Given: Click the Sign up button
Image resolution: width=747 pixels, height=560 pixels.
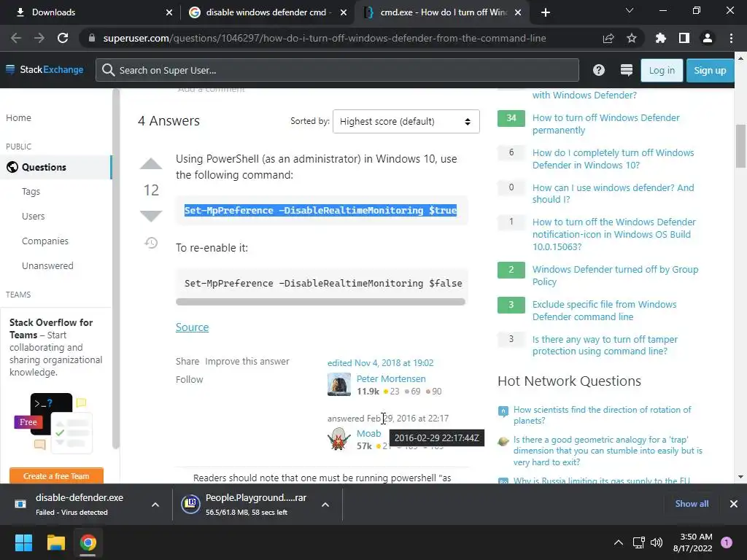Looking at the screenshot, I should pos(710,71).
